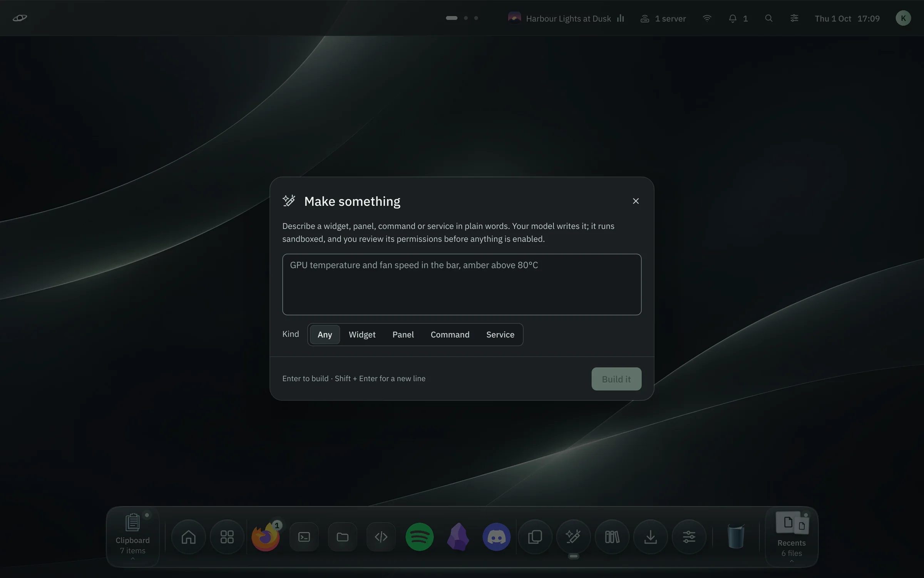Select the Any kind option
Viewport: 924px width, 578px height.
click(325, 334)
